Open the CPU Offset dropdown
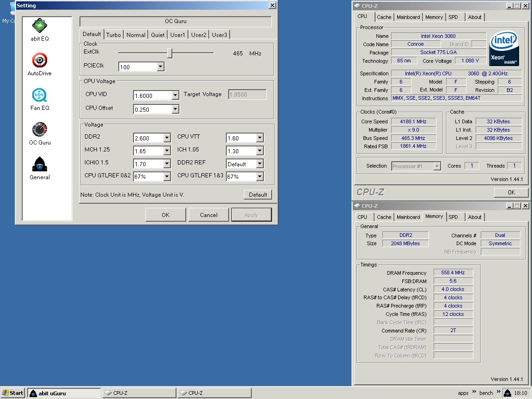The width and height of the screenshot is (532, 399). [x=175, y=109]
